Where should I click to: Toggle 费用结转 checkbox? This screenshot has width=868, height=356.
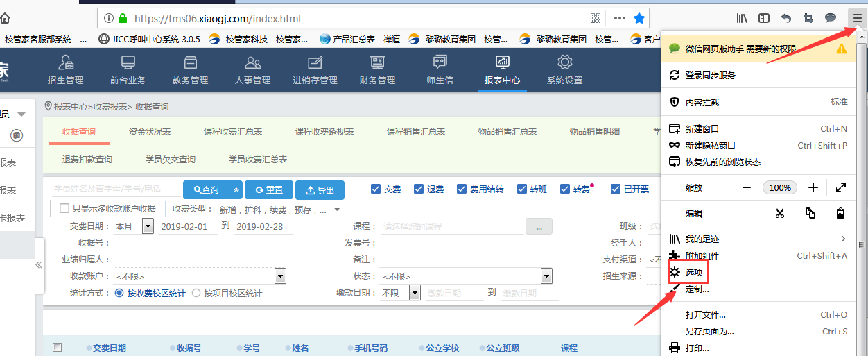(462, 189)
